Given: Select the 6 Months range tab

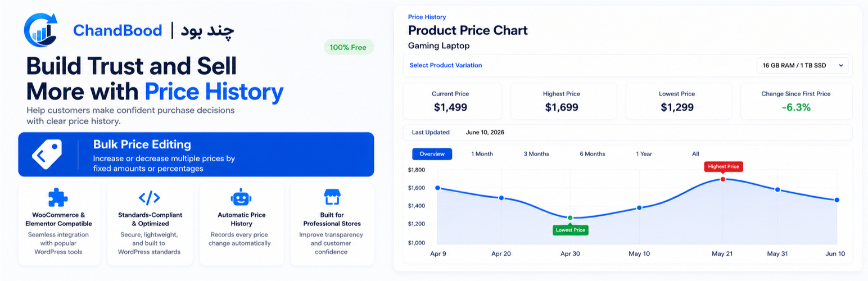Looking at the screenshot, I should click(x=593, y=154).
